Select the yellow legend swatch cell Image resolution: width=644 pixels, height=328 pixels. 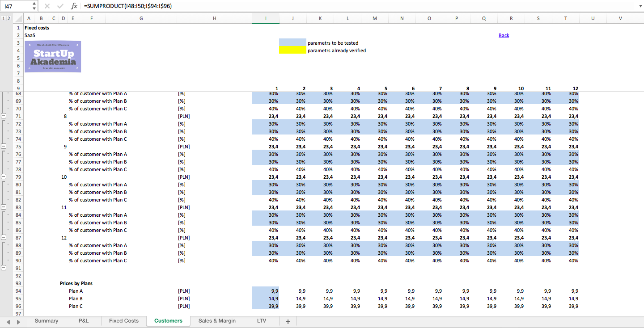293,50
